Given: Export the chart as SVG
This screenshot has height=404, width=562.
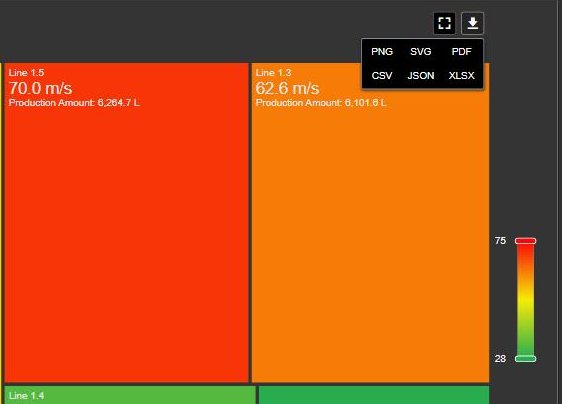Looking at the screenshot, I should coord(421,52).
